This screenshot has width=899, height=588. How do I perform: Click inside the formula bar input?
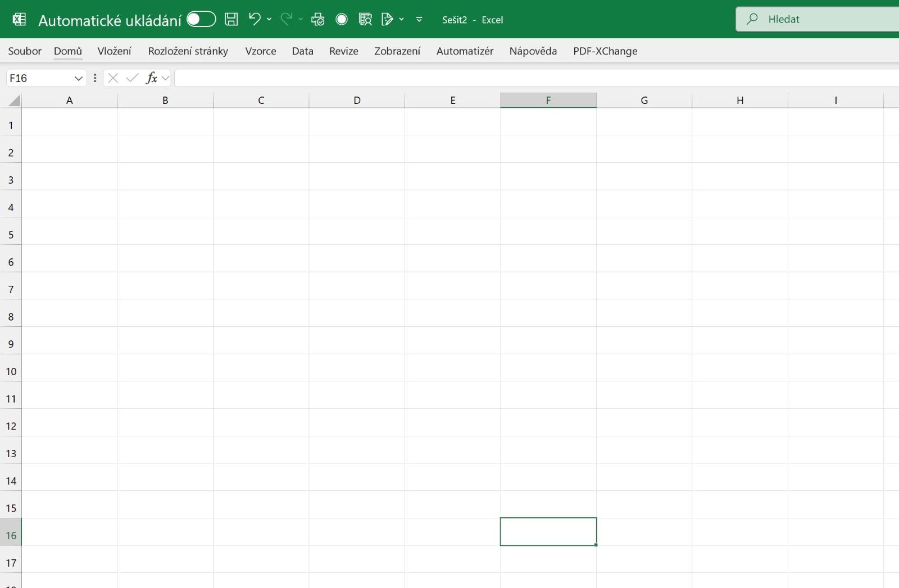pyautogui.click(x=537, y=78)
